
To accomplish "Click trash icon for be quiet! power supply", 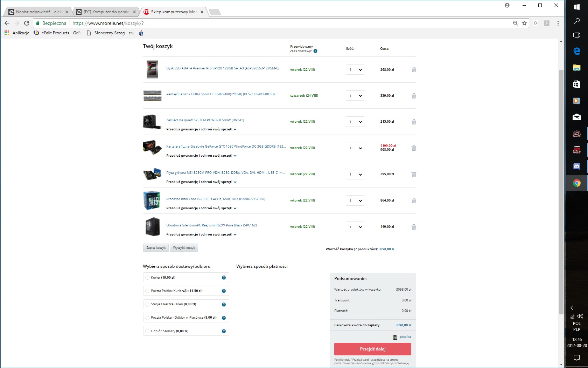I will 414,122.
